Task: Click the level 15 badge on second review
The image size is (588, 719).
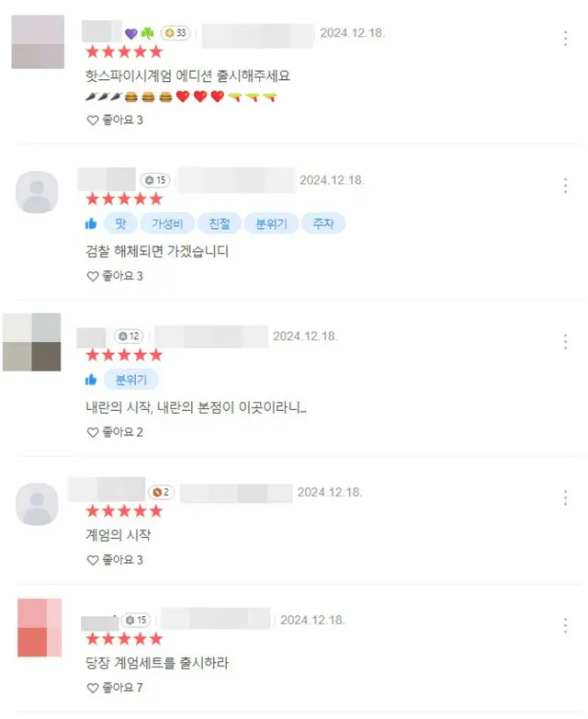Action: (155, 180)
